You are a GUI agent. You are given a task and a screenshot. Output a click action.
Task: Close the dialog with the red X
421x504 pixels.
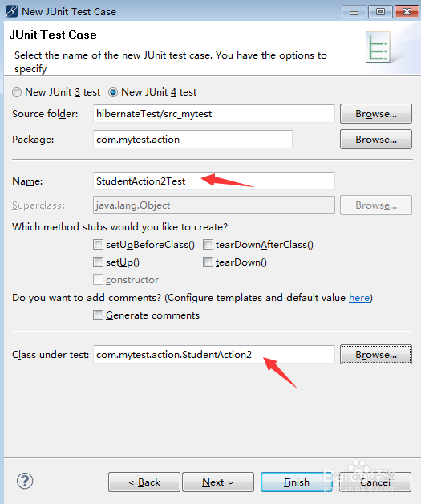tap(407, 12)
